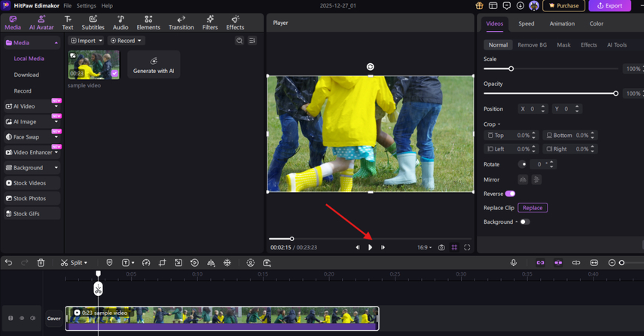Open the Split dropdown in timeline toolbar
Viewport: 644px width, 336px height.
coord(74,263)
